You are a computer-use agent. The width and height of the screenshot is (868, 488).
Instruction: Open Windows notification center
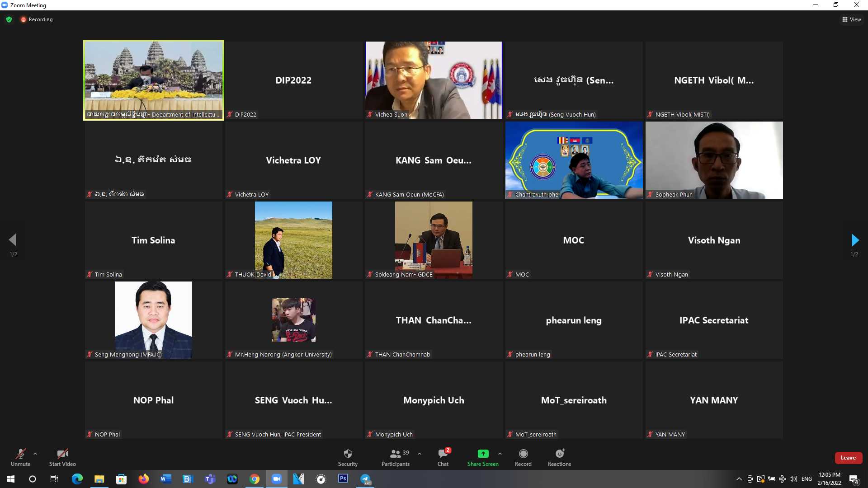click(x=854, y=479)
